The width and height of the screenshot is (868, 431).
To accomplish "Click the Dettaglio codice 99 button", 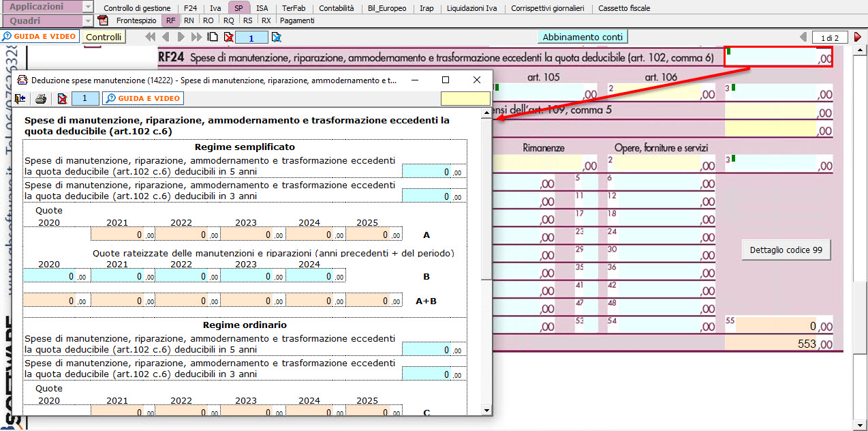I will point(786,250).
